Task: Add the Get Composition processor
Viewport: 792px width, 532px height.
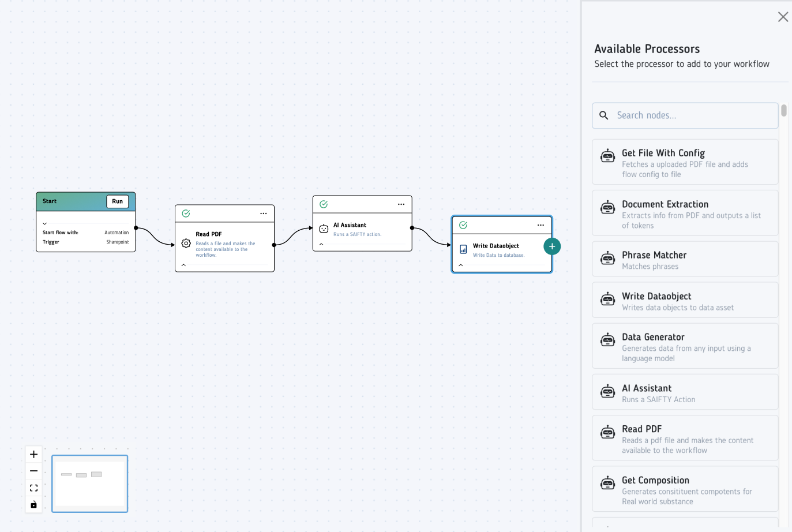Action: click(x=685, y=489)
